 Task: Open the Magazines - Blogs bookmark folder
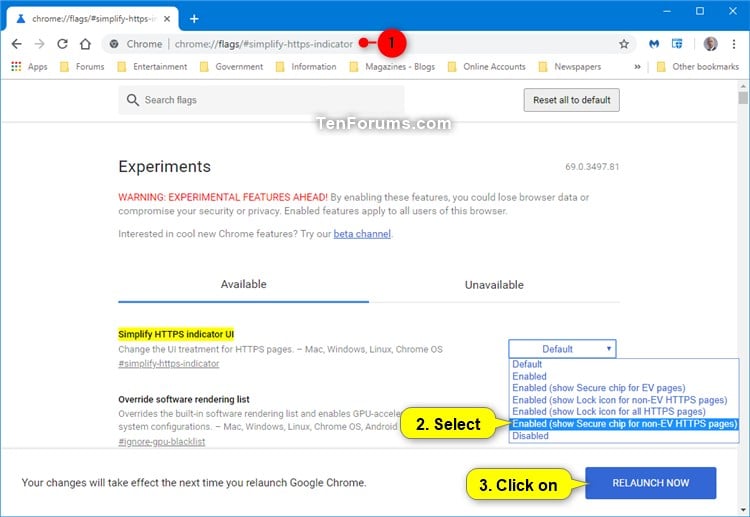click(x=392, y=66)
